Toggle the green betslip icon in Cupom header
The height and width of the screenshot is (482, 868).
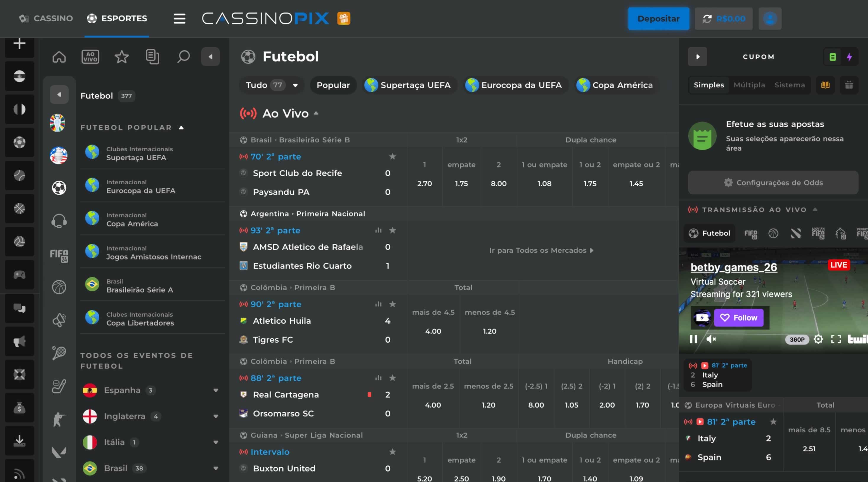point(833,57)
